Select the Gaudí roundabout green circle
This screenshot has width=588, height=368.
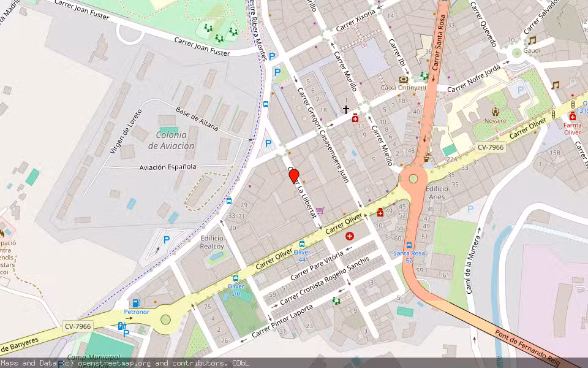click(517, 53)
